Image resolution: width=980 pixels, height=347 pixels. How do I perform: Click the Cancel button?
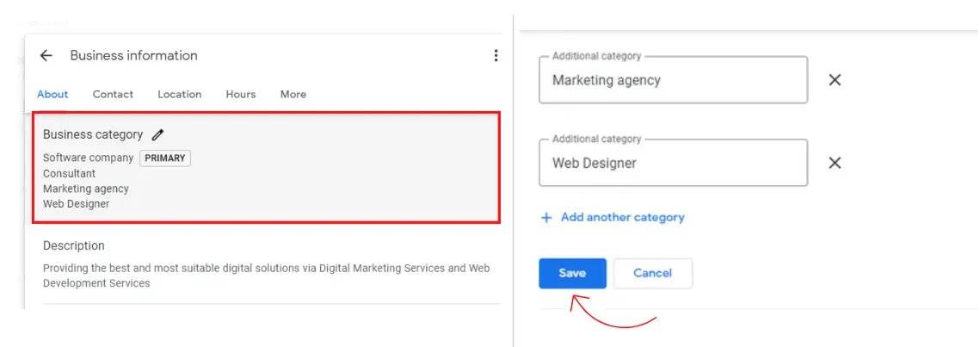pos(652,273)
